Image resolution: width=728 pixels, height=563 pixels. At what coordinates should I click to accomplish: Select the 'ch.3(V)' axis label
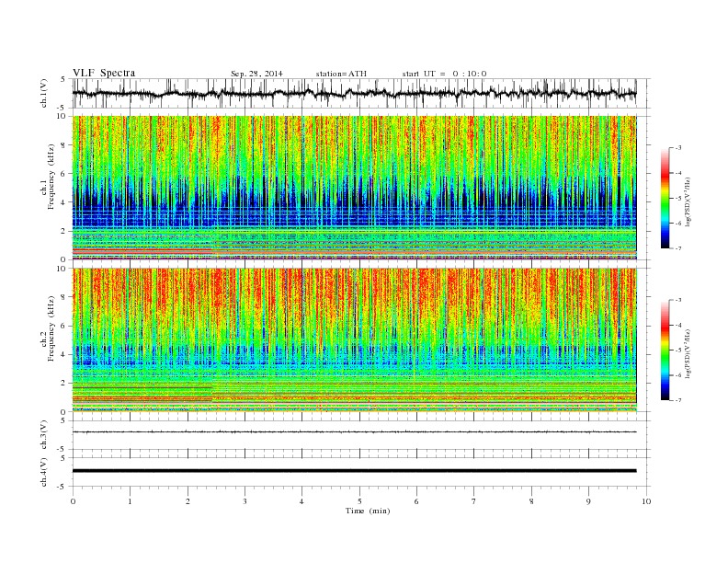[x=44, y=435]
